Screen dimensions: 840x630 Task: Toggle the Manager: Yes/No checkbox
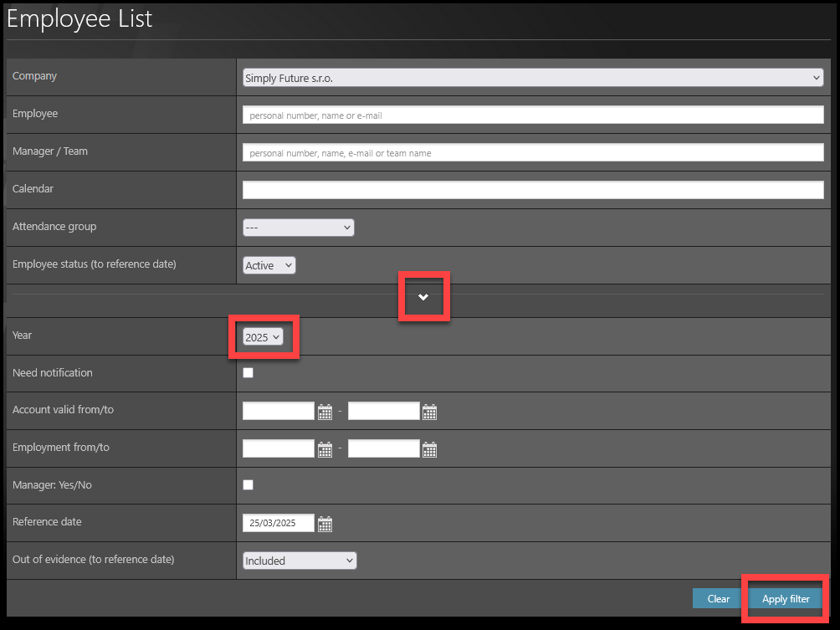(x=248, y=485)
